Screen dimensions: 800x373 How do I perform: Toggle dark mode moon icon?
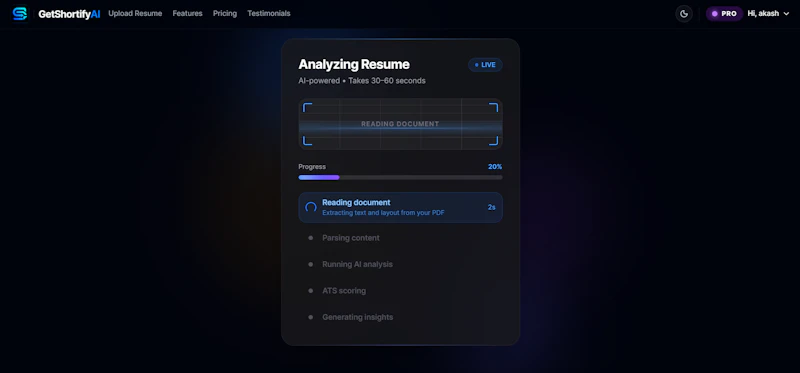coord(684,14)
